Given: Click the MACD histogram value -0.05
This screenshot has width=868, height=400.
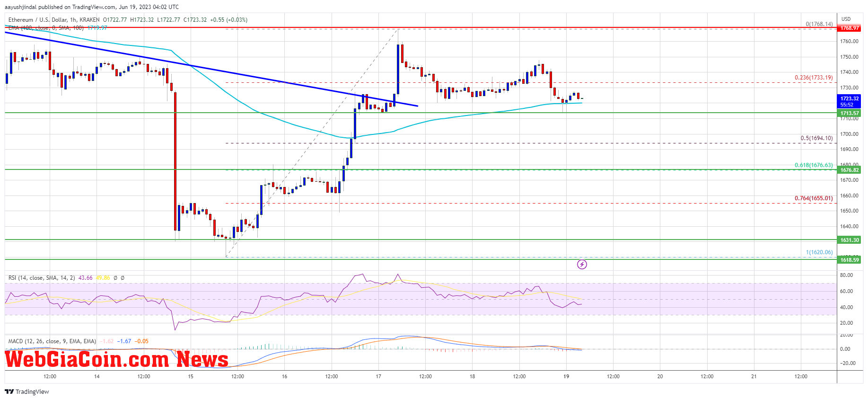Looking at the screenshot, I should tap(141, 341).
